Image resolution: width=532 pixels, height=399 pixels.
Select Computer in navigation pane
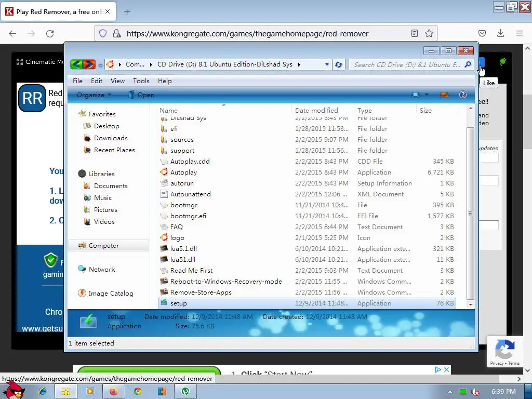point(109,245)
